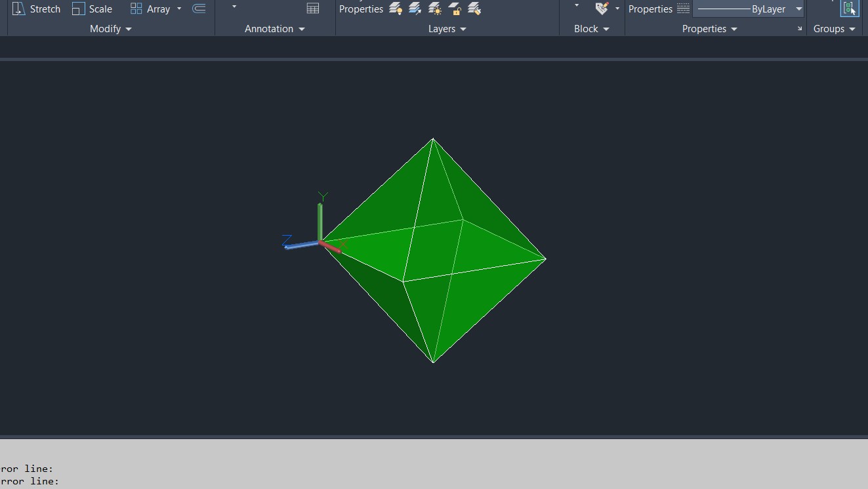
Task: Insert a Table from Annotation panel
Action: coord(313,9)
